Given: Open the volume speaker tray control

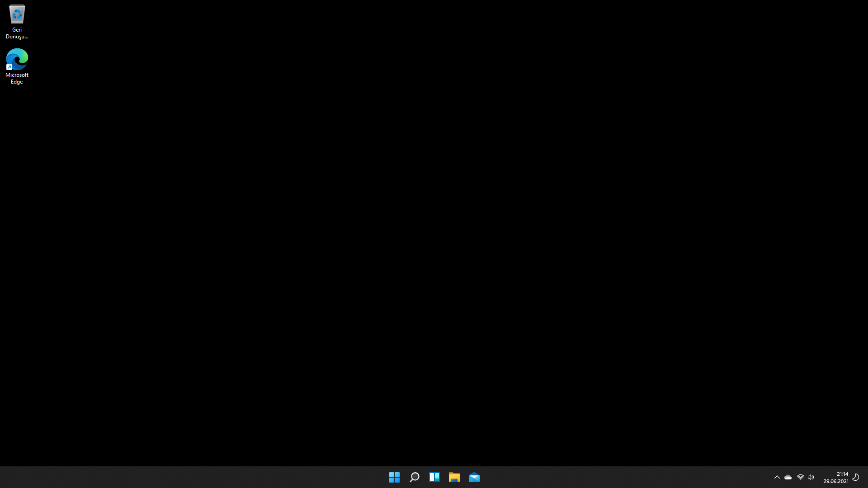Looking at the screenshot, I should (x=811, y=477).
